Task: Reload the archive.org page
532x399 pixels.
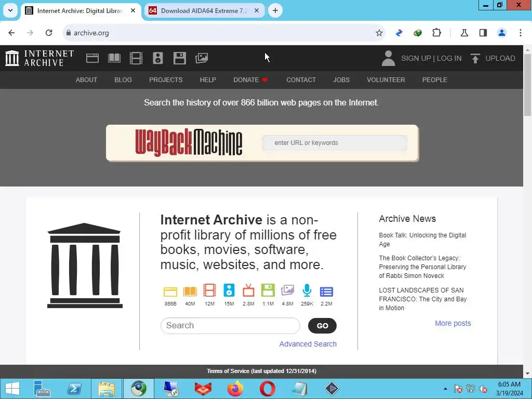Action: (49, 33)
